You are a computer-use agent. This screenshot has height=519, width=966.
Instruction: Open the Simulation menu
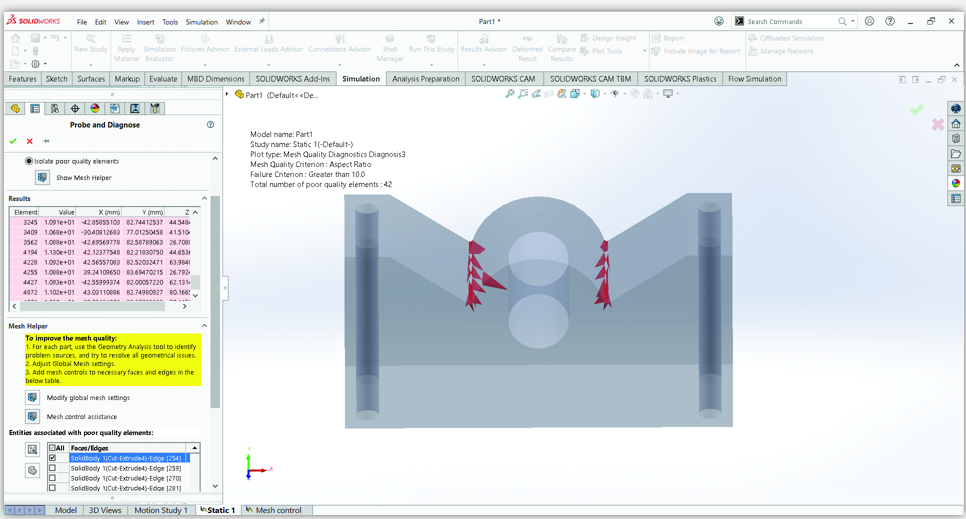coord(201,22)
